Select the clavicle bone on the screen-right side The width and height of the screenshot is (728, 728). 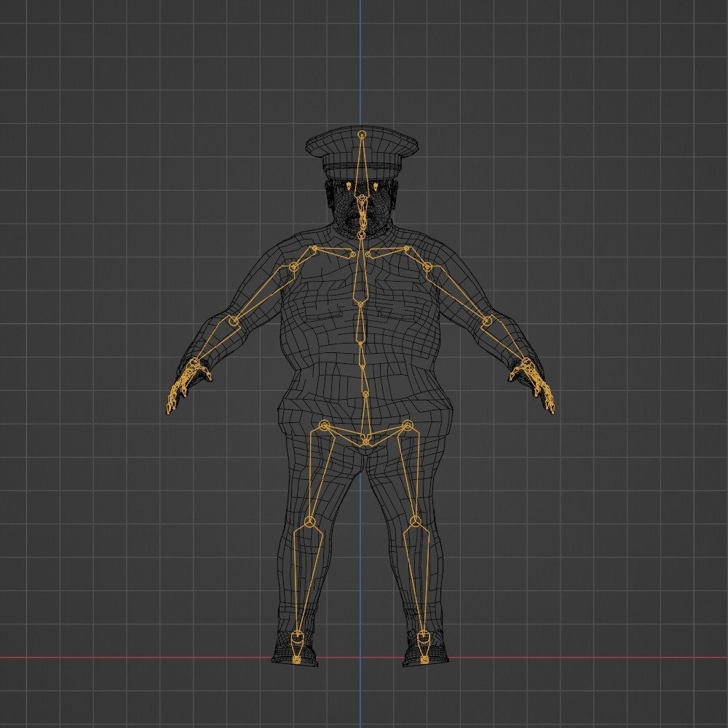(x=387, y=253)
